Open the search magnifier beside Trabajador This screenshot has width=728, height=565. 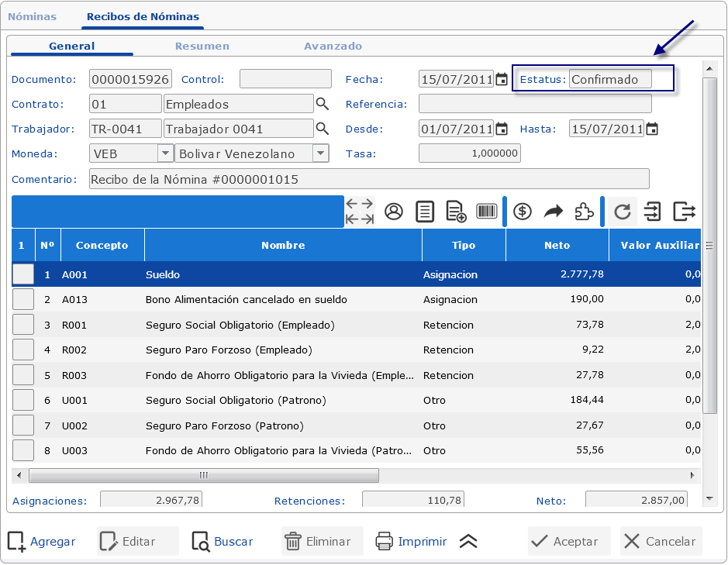point(323,129)
